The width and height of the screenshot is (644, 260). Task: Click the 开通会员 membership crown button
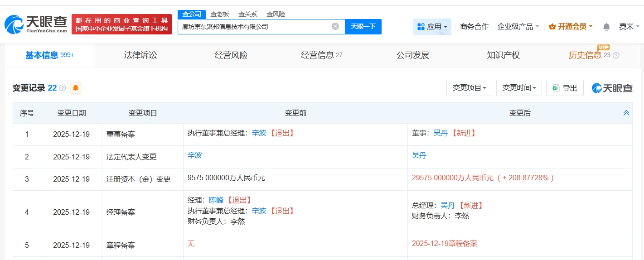tap(571, 27)
